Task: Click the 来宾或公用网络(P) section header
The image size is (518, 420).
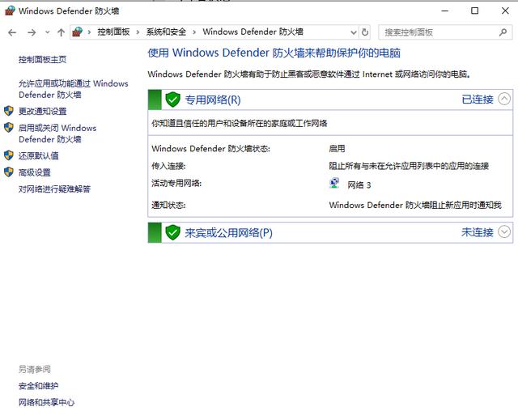Action: click(x=330, y=232)
